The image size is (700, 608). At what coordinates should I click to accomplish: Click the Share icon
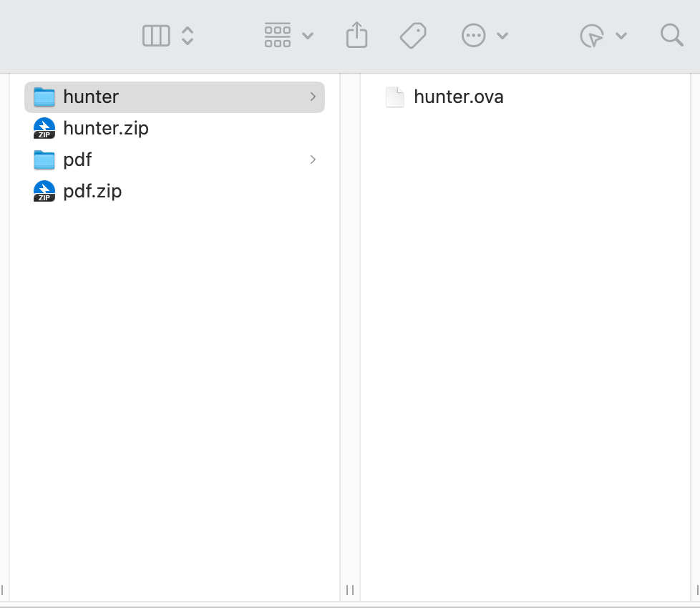click(356, 35)
